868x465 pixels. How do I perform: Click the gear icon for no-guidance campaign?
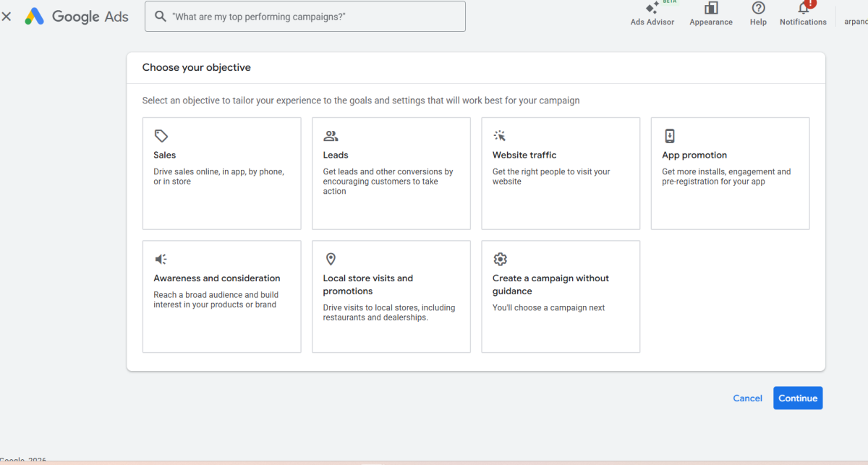(x=500, y=259)
